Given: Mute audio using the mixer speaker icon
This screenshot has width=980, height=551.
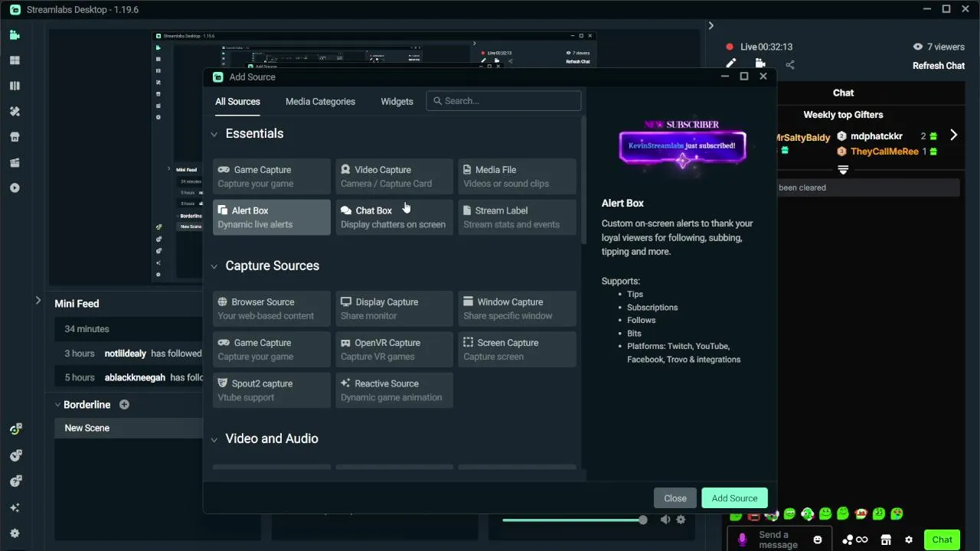Looking at the screenshot, I should click(665, 520).
